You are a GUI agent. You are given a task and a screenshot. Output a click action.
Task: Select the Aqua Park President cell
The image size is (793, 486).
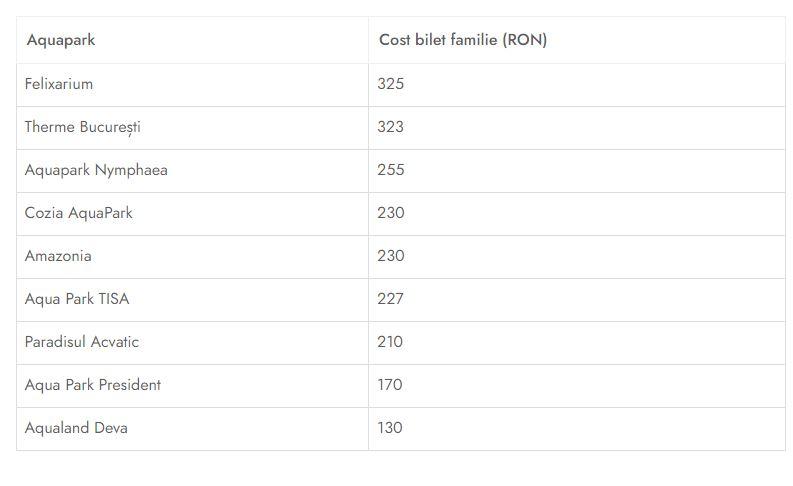93,385
